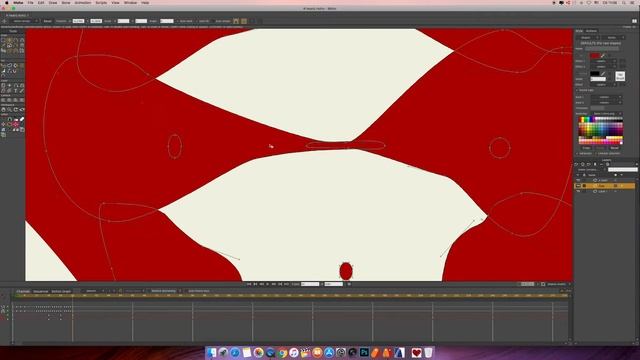This screenshot has height=360, width=640.
Task: Select the Zoom Workspace magnifier tool
Action: click(9, 110)
